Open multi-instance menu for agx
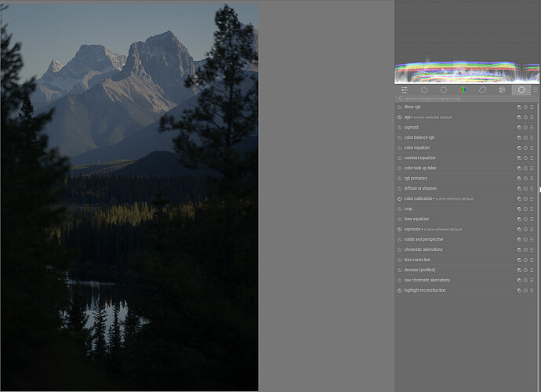The height and width of the screenshot is (392, 541). (519, 118)
